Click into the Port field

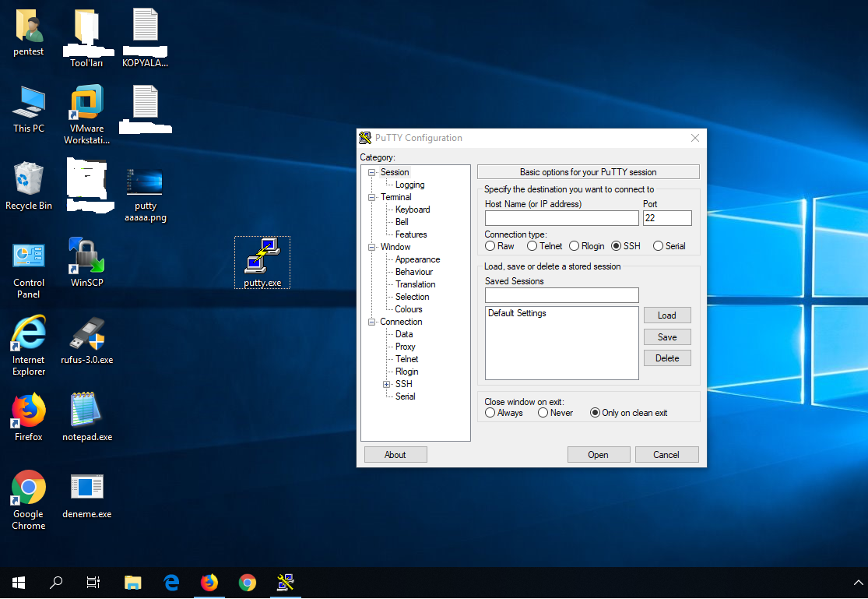click(667, 218)
